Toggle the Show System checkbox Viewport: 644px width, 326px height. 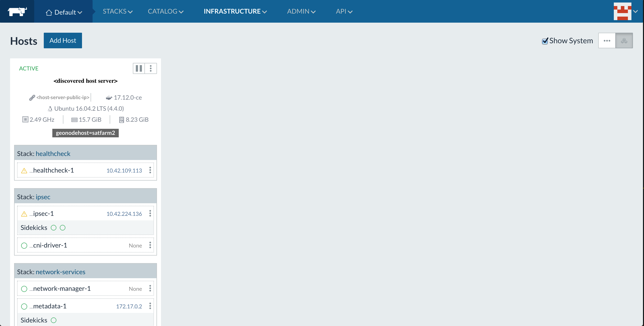click(x=545, y=41)
